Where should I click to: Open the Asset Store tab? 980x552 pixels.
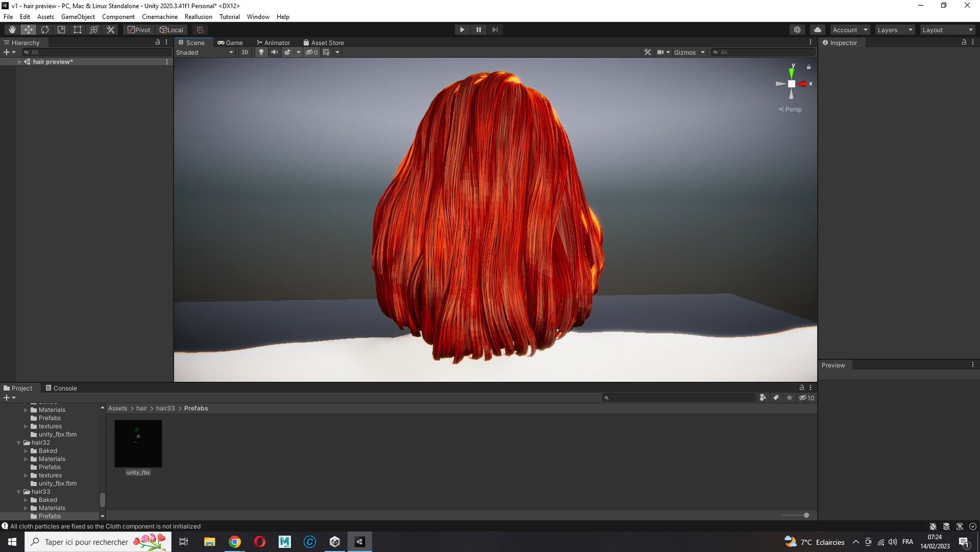pyautogui.click(x=323, y=43)
